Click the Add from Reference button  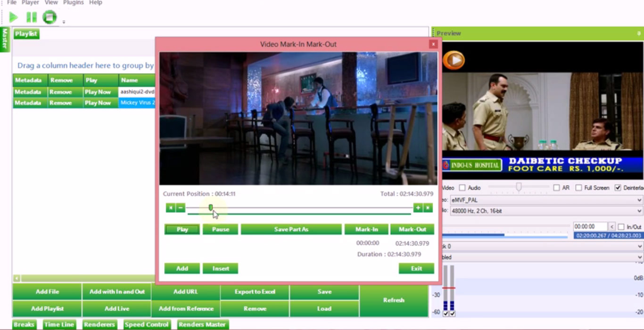(x=186, y=309)
